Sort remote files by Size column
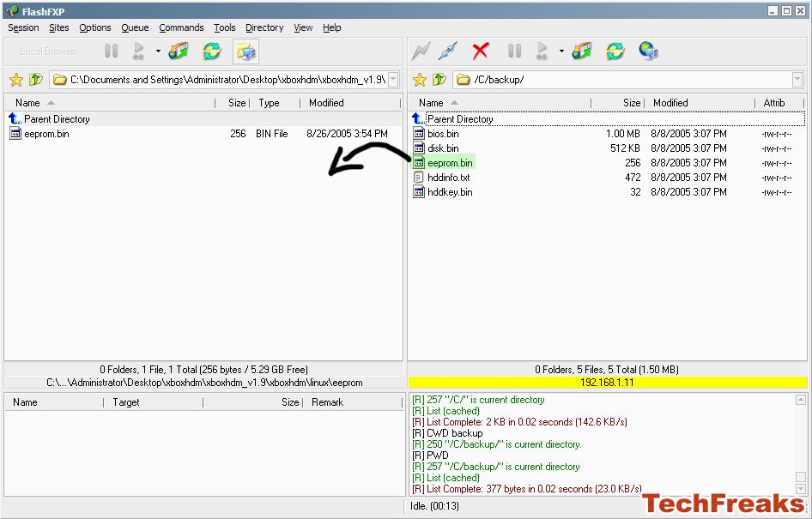812x519 pixels. coord(618,103)
